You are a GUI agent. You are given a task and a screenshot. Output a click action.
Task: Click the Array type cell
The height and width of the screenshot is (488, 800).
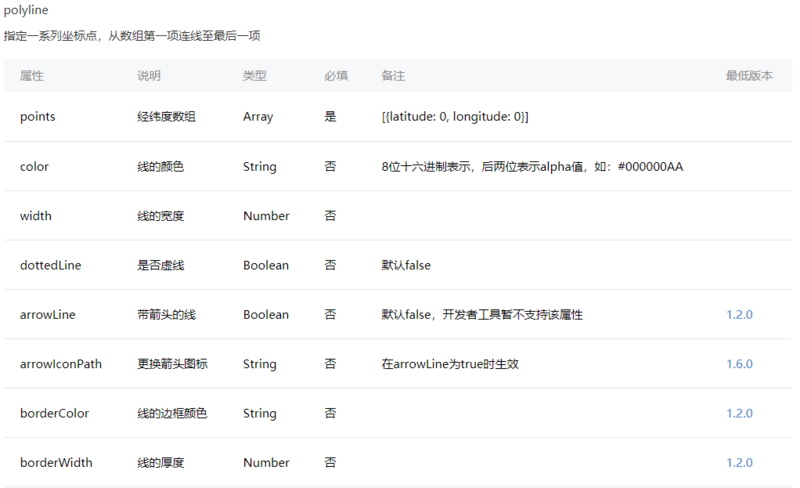pyautogui.click(x=258, y=117)
